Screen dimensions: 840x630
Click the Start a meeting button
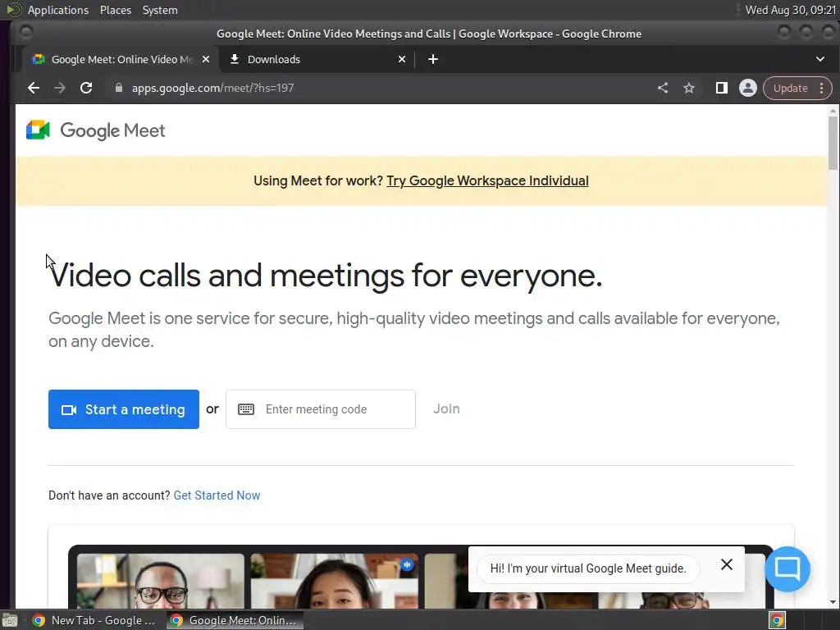click(124, 409)
